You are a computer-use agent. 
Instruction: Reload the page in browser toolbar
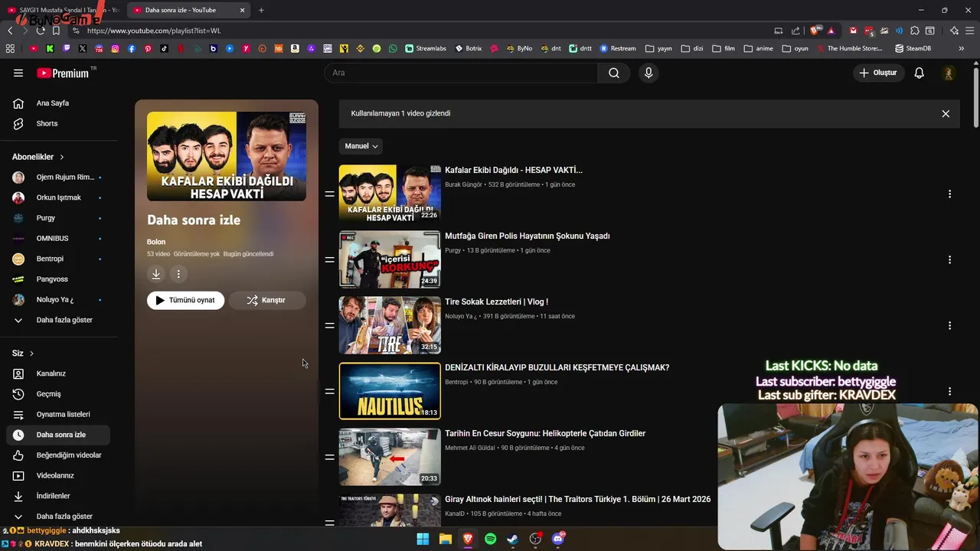[40, 31]
